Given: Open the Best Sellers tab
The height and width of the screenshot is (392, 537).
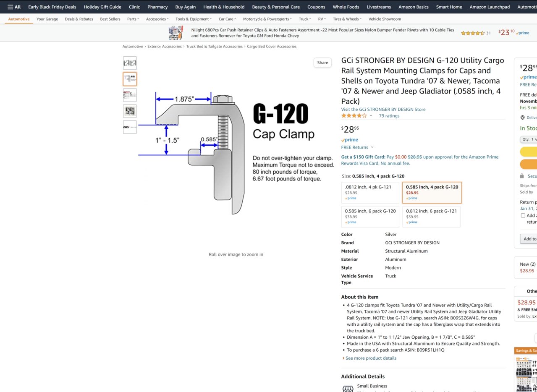Looking at the screenshot, I should pos(110,19).
